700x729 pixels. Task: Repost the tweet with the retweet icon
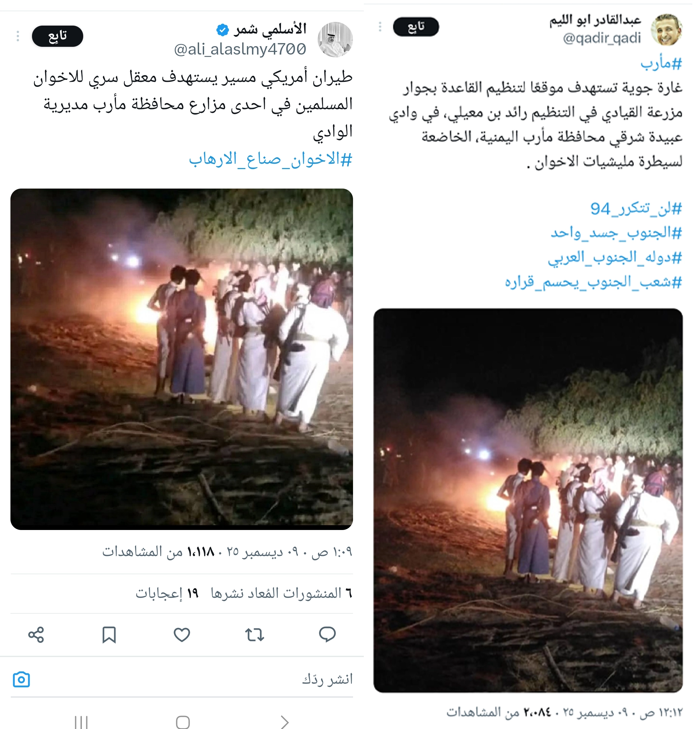[x=255, y=634]
